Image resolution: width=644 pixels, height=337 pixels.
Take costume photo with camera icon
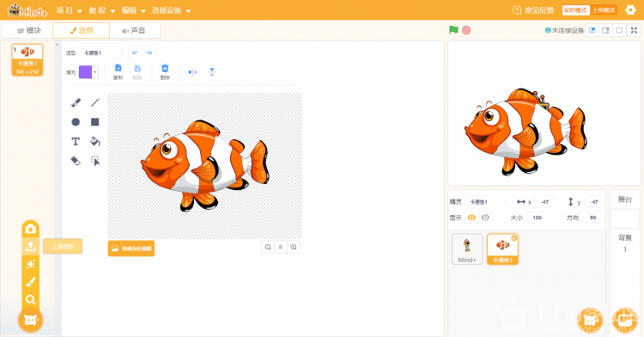coord(30,229)
